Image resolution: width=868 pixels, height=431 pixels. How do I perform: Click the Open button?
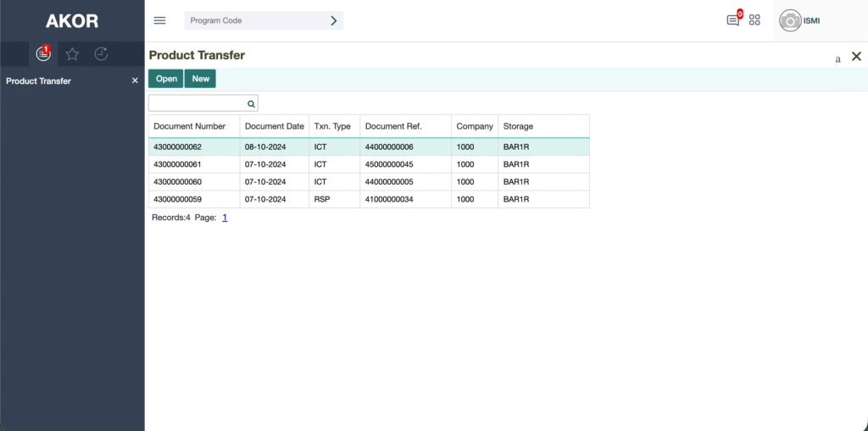click(166, 79)
